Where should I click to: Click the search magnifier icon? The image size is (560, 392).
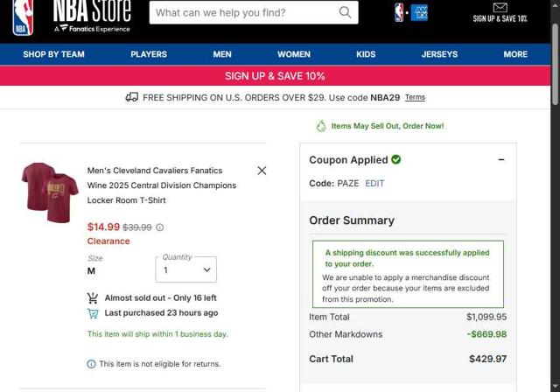[346, 12]
